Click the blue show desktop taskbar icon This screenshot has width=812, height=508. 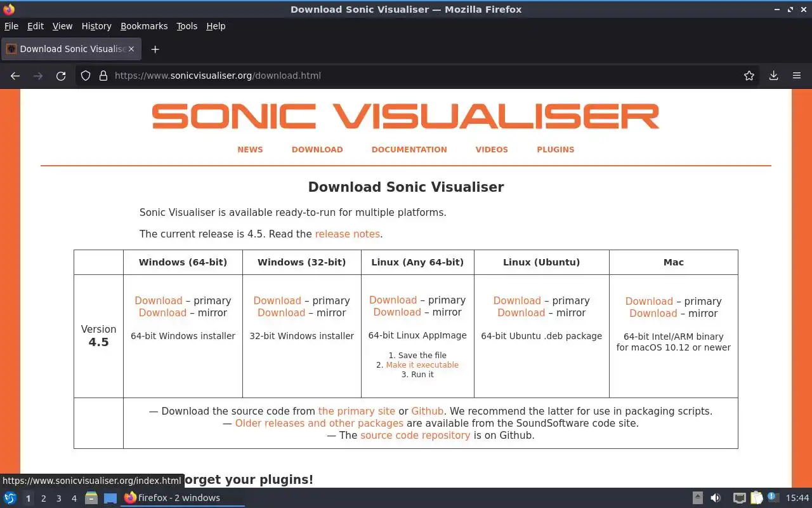pos(110,498)
